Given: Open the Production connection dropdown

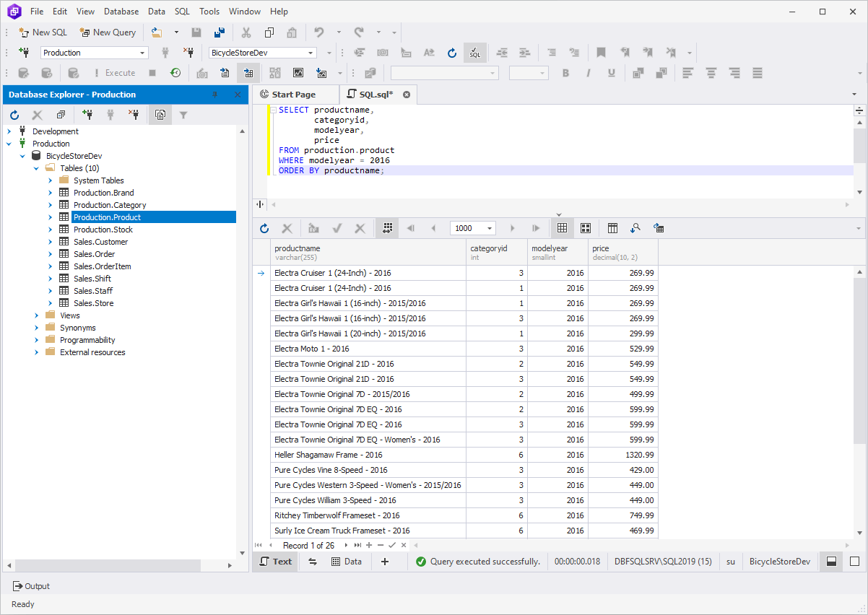Looking at the screenshot, I should click(142, 53).
